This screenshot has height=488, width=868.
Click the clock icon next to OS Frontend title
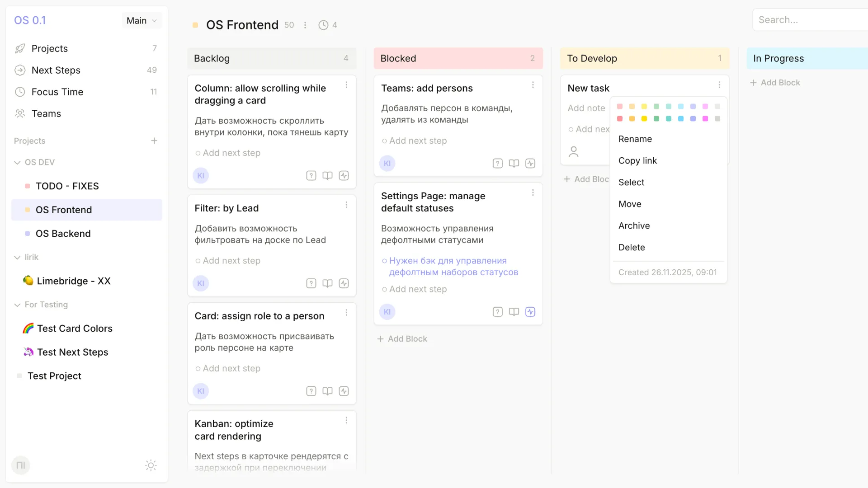coord(323,25)
